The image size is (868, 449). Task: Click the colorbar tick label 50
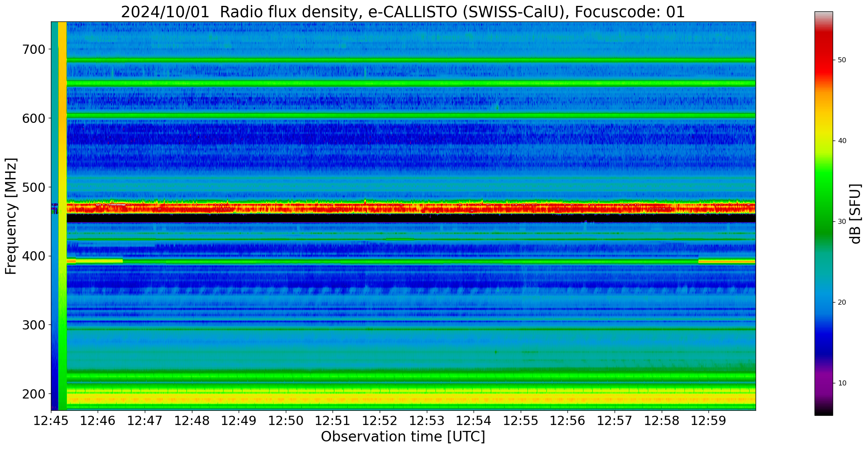842,60
